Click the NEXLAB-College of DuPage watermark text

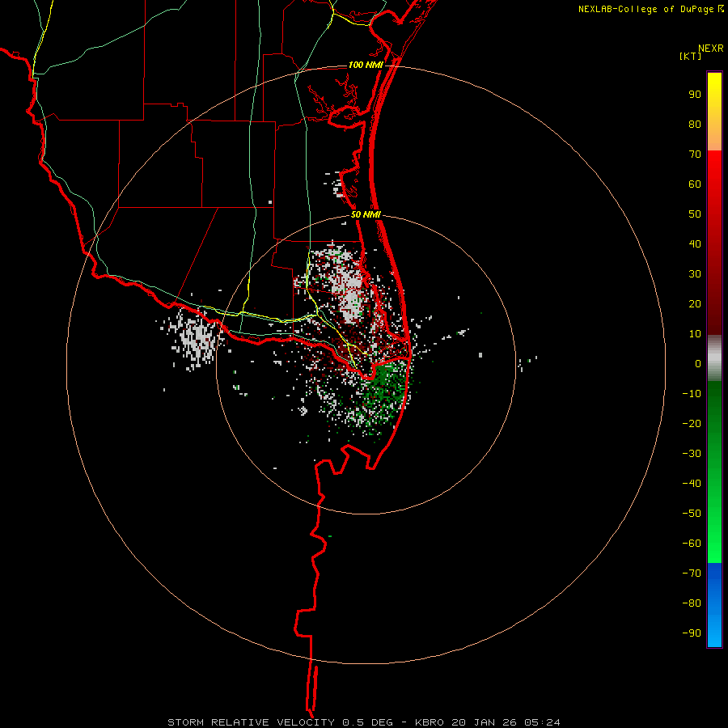tap(651, 9)
